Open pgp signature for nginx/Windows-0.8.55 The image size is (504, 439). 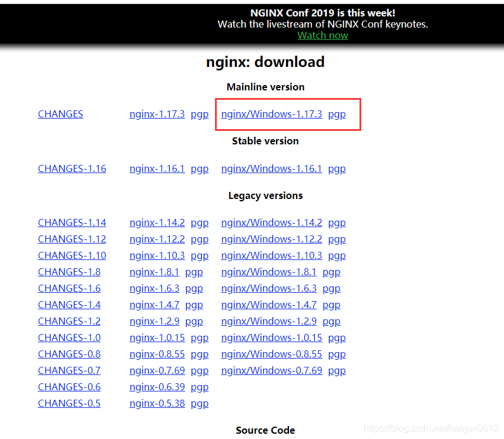(x=337, y=354)
